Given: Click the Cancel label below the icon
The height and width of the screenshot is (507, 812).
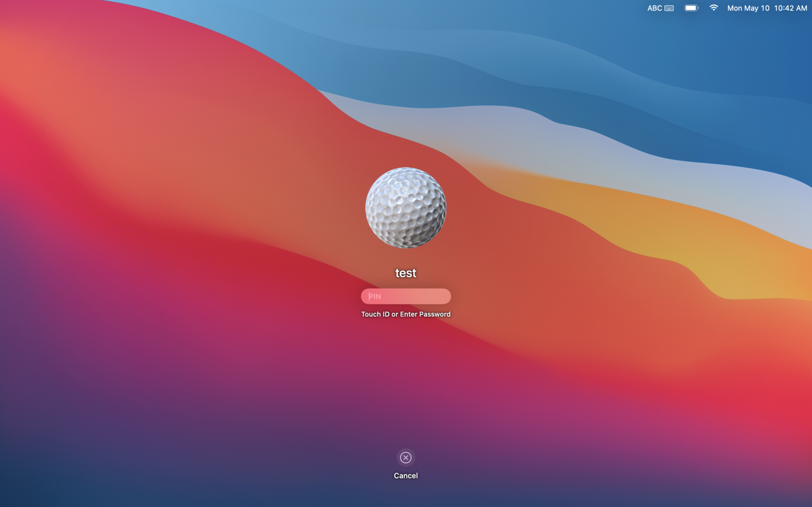Looking at the screenshot, I should (406, 476).
